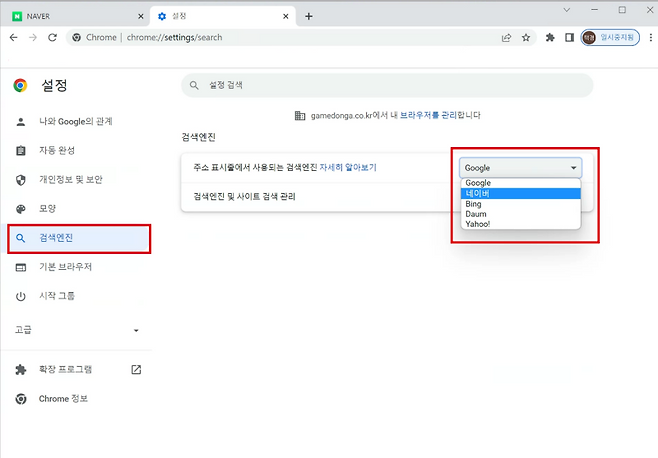Click 자세히 알아보기 link
The width and height of the screenshot is (658, 458).
[x=348, y=167]
